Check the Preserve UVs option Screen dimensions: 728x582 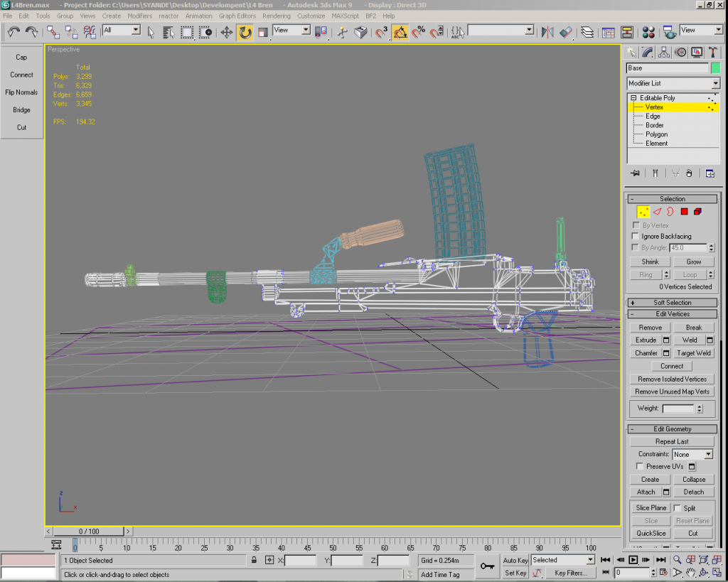point(640,466)
